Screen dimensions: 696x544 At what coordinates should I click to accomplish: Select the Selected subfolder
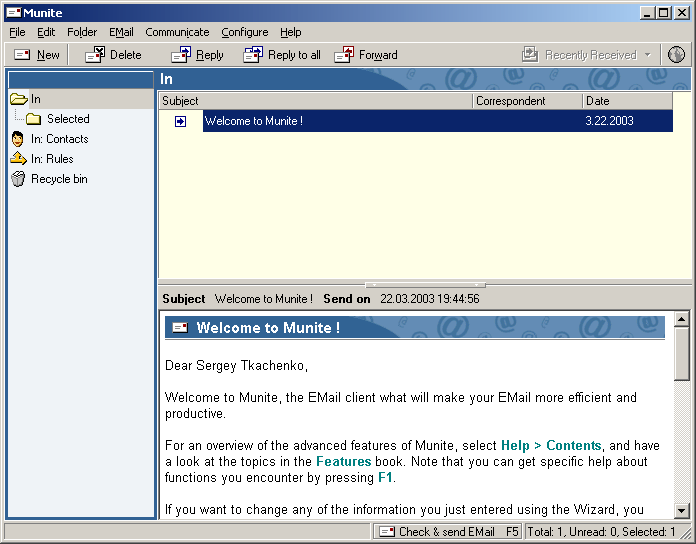(67, 119)
